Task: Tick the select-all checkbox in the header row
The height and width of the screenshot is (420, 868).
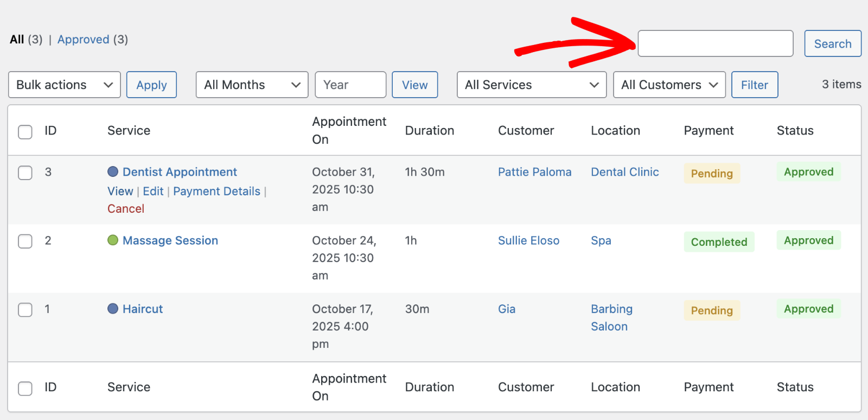Action: [x=25, y=132]
